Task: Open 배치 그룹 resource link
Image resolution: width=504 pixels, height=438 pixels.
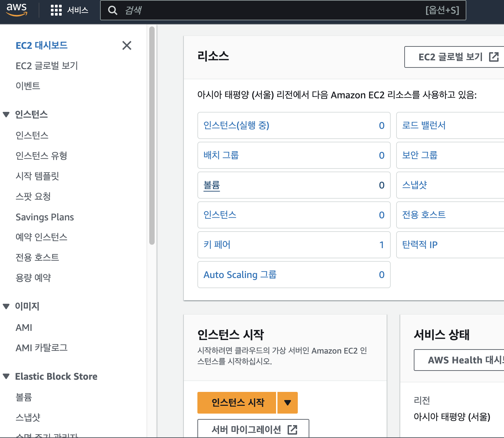Action: [x=221, y=155]
